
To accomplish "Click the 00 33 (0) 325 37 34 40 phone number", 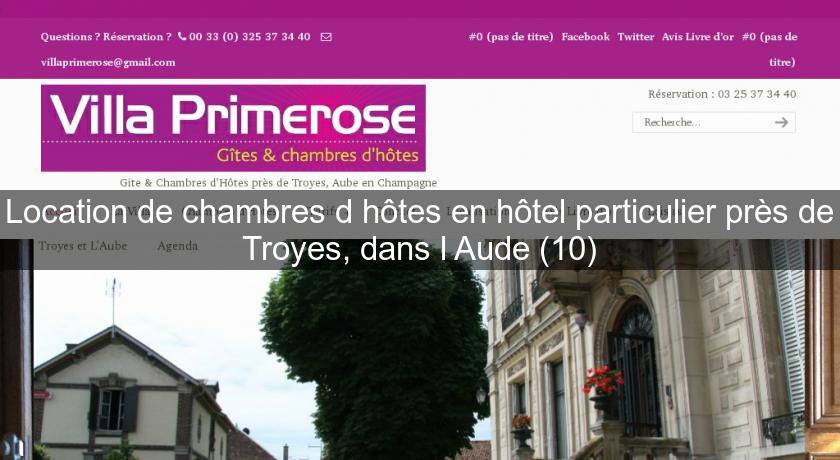I will click(x=250, y=36).
